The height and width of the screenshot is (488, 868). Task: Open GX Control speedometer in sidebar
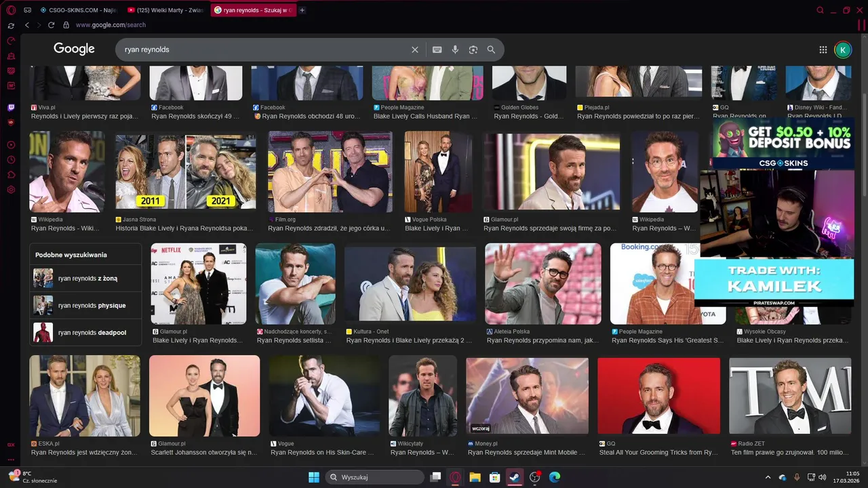click(11, 41)
